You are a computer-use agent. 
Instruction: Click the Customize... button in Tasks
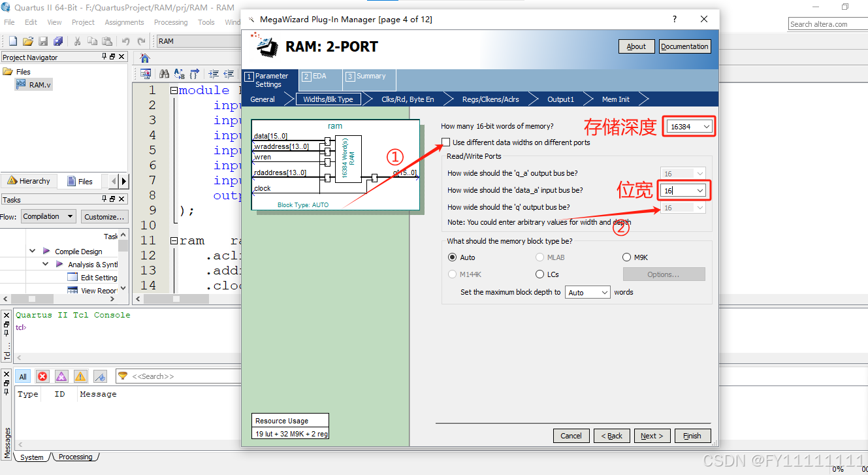tap(104, 216)
